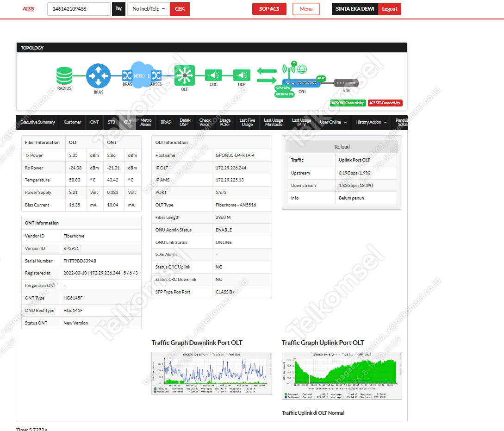Click the SOP ACS button
Screen dimensions: 504x431
[x=269, y=9]
